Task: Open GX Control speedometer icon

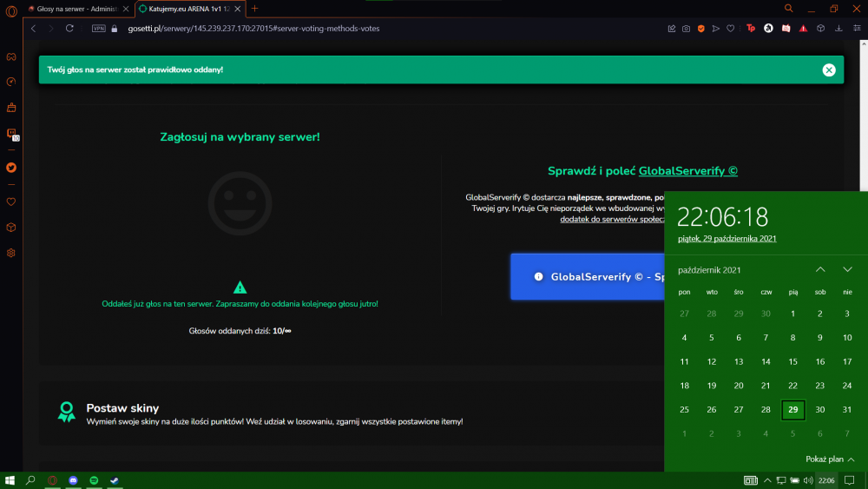Action: pyautogui.click(x=11, y=82)
